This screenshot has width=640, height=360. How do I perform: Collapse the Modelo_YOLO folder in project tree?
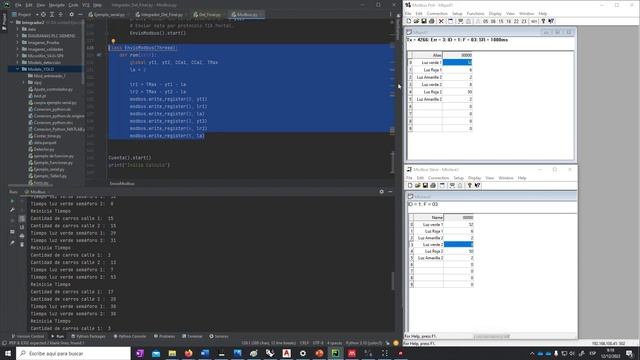[18, 69]
